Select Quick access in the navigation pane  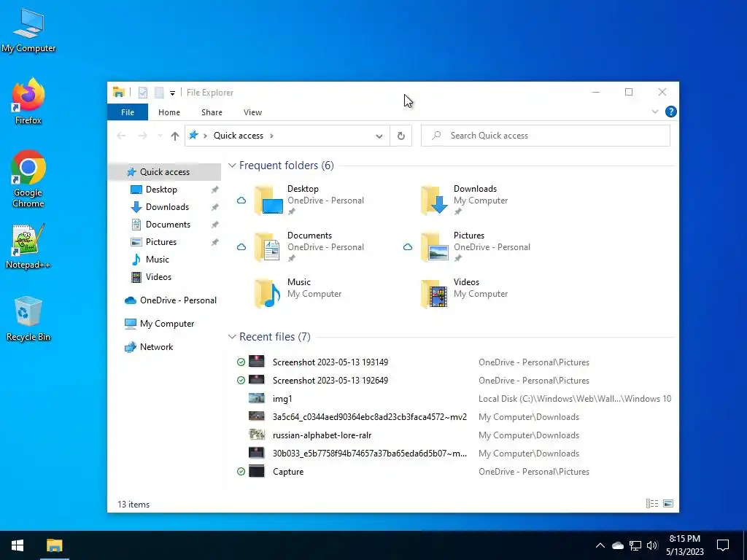coord(164,172)
